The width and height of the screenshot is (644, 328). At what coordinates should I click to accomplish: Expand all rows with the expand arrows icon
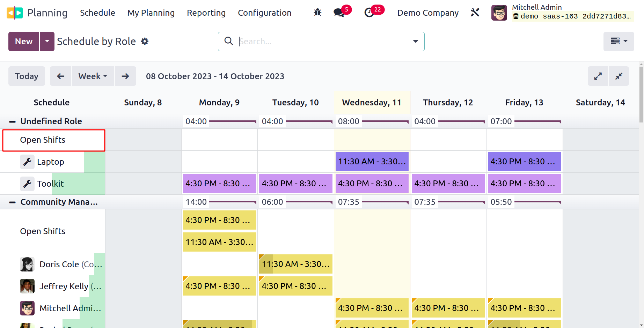point(598,76)
